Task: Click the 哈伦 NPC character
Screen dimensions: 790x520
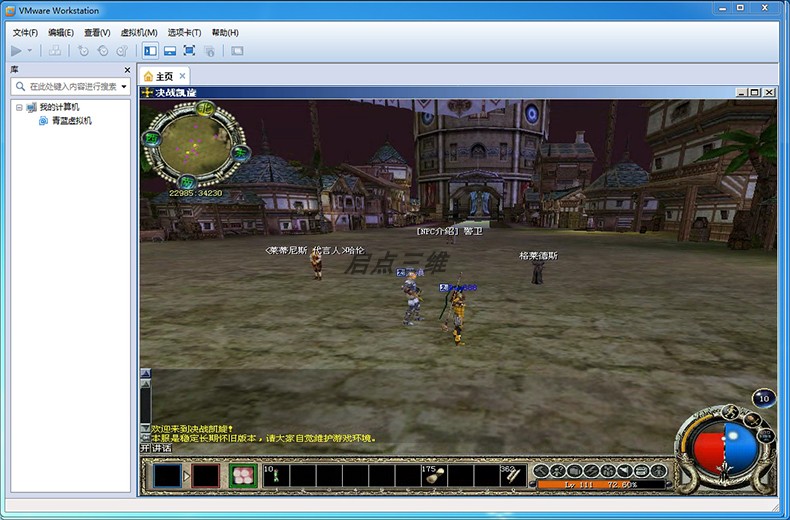Action: click(x=316, y=265)
